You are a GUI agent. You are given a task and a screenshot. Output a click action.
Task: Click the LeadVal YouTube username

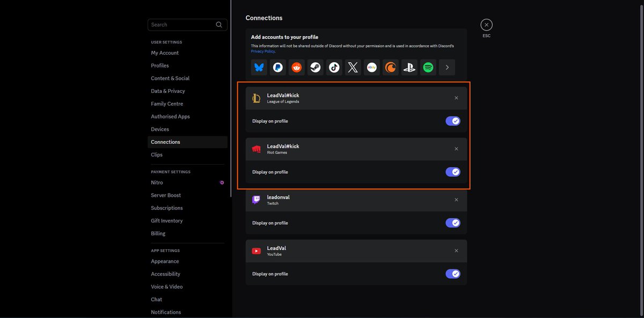pos(276,248)
